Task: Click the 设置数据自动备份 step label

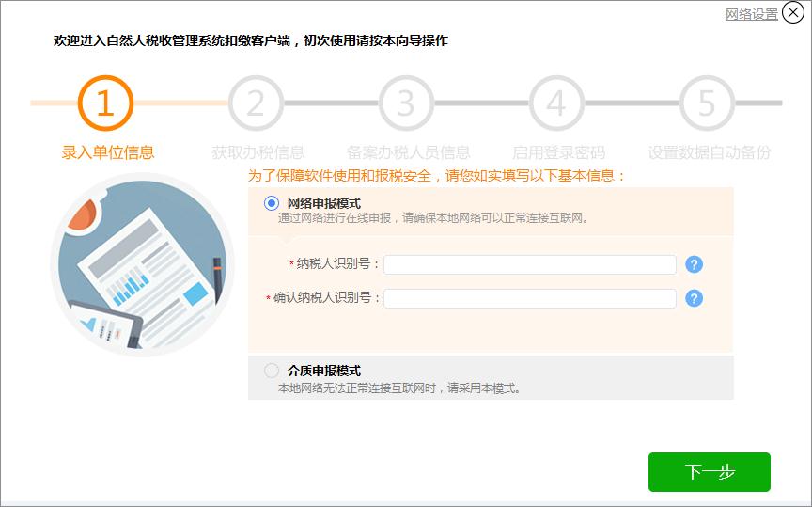Action: tap(710, 152)
